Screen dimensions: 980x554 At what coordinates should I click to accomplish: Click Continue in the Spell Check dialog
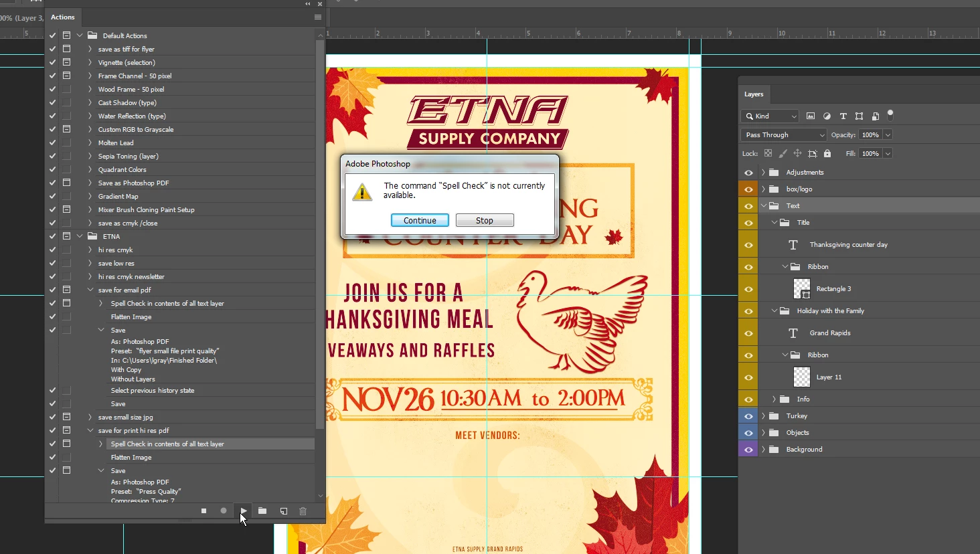pyautogui.click(x=420, y=220)
